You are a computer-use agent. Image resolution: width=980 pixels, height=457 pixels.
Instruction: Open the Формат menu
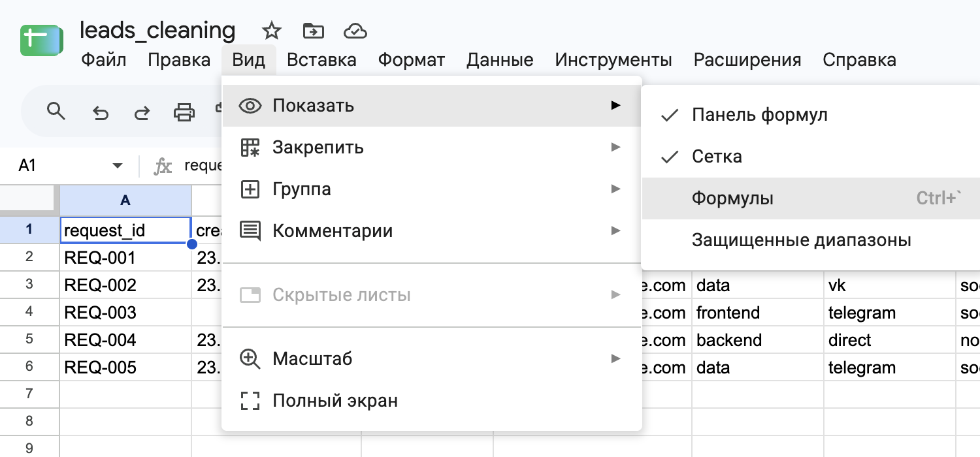coord(412,60)
